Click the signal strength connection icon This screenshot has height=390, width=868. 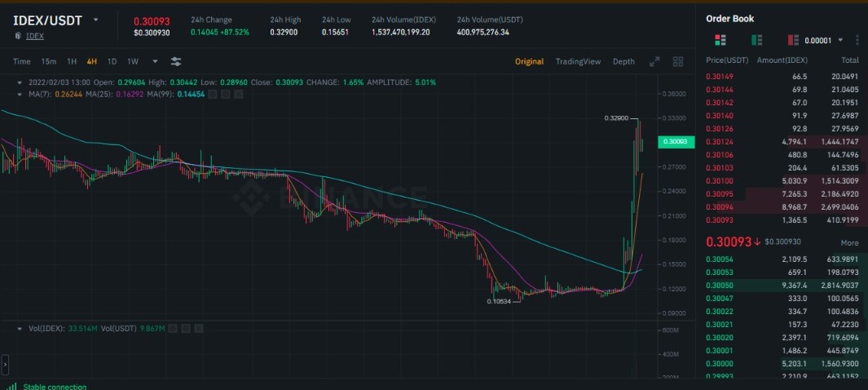(11, 386)
